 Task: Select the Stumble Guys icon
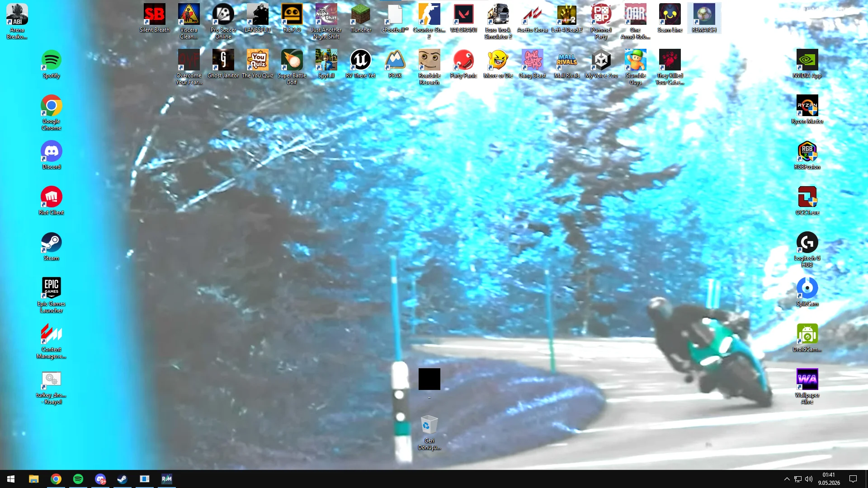636,67
